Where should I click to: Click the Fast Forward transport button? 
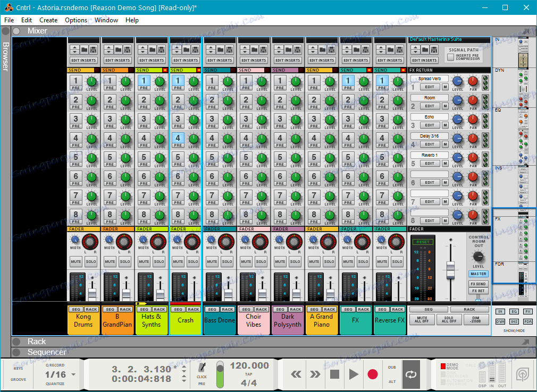(x=315, y=374)
